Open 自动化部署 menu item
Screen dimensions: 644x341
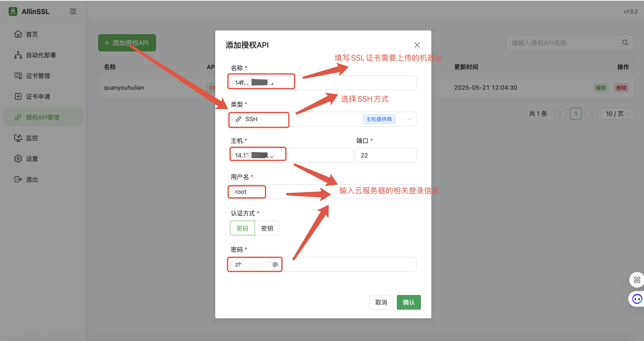coord(41,55)
